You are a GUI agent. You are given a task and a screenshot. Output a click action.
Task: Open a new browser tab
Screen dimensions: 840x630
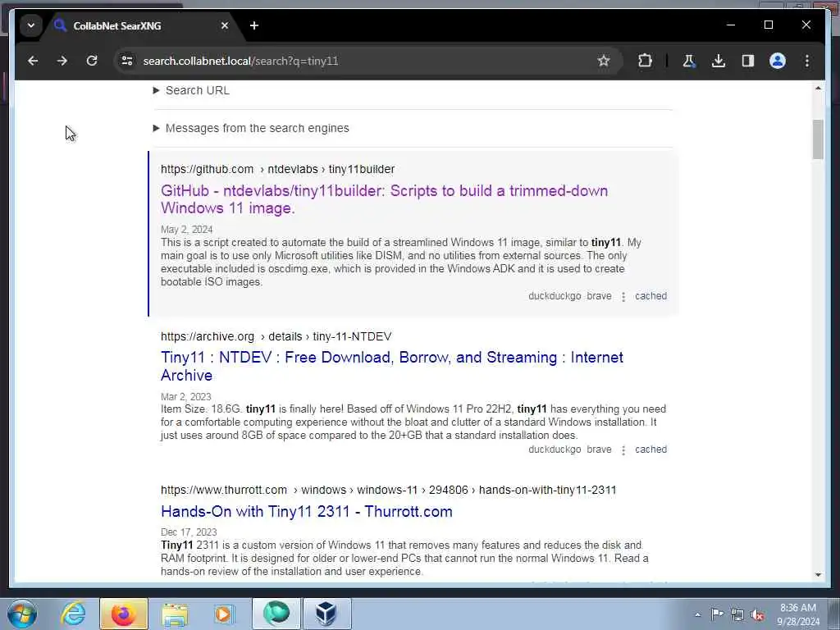254,25
